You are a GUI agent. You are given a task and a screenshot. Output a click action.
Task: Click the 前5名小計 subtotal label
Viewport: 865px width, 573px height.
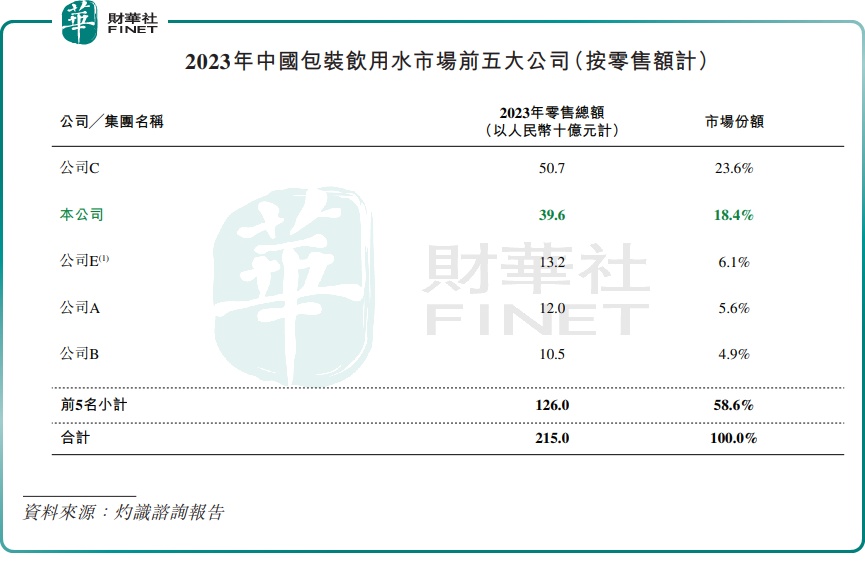pyautogui.click(x=93, y=405)
